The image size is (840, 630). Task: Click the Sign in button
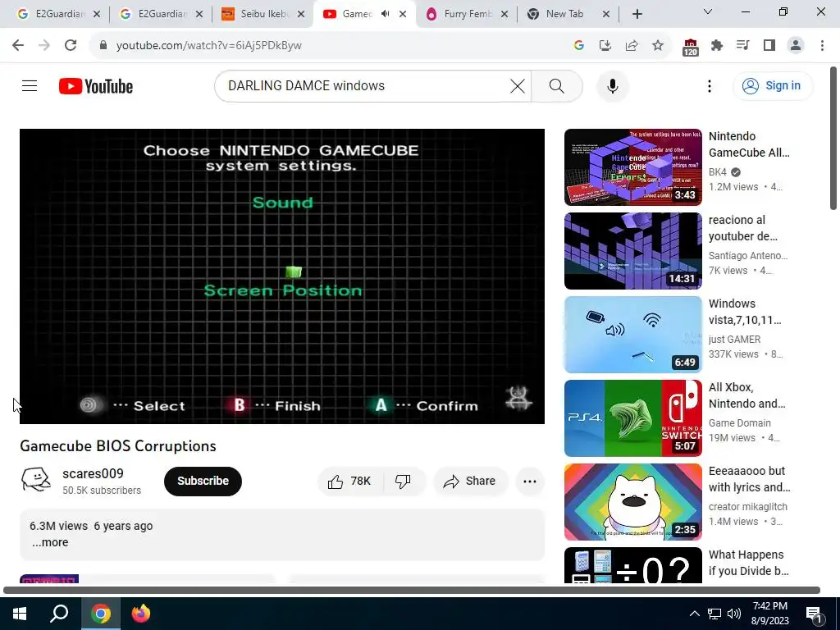pos(773,85)
